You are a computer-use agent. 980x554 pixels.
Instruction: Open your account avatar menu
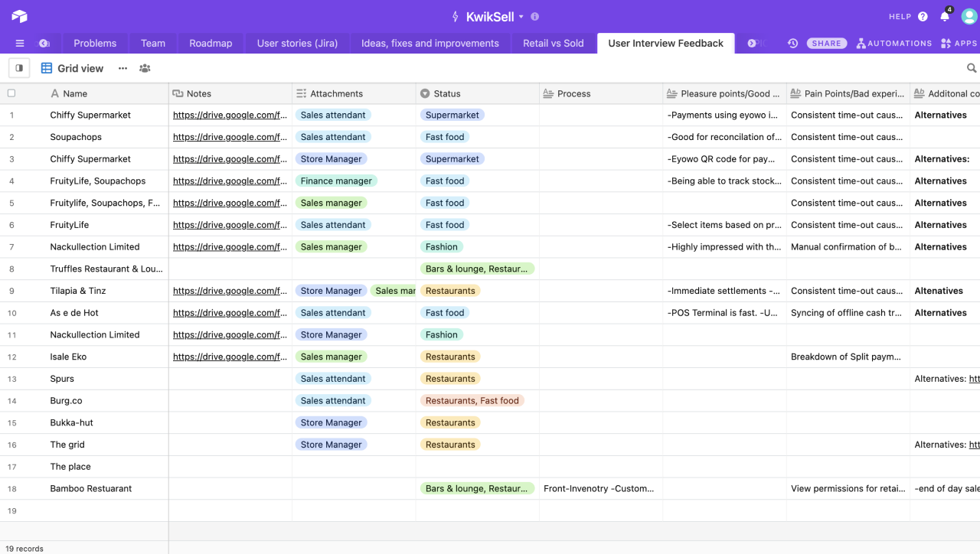(x=968, y=15)
